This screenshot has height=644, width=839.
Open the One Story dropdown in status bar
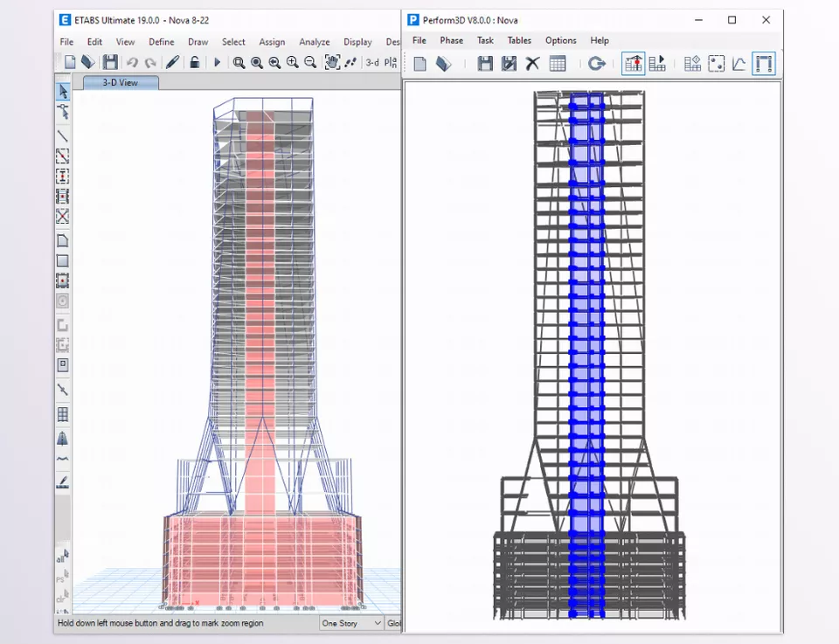tap(351, 623)
